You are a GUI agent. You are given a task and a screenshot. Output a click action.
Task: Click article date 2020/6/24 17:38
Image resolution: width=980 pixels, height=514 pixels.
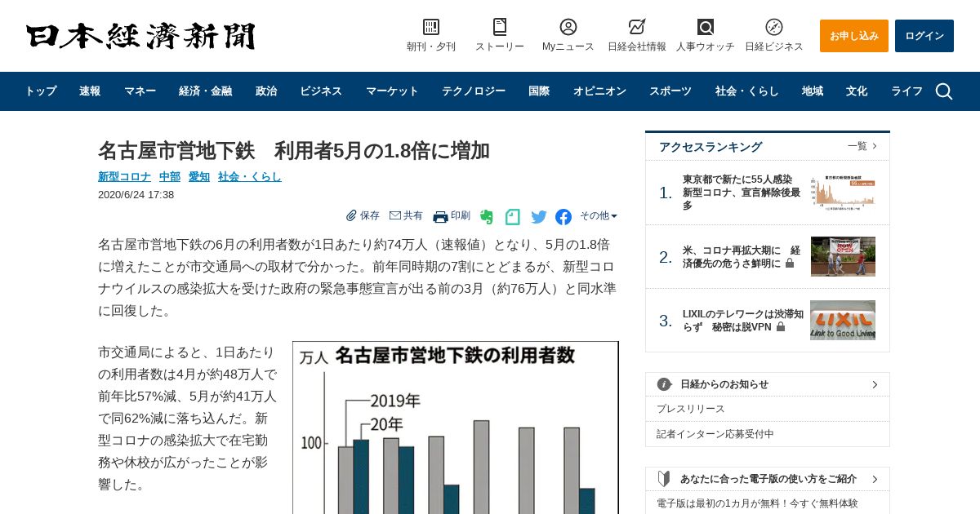pos(136,195)
